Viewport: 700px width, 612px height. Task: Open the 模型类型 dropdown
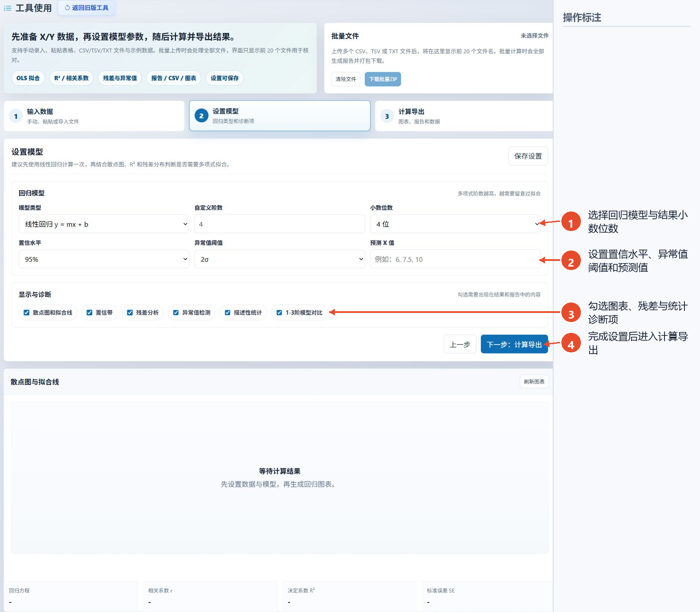[x=104, y=224]
